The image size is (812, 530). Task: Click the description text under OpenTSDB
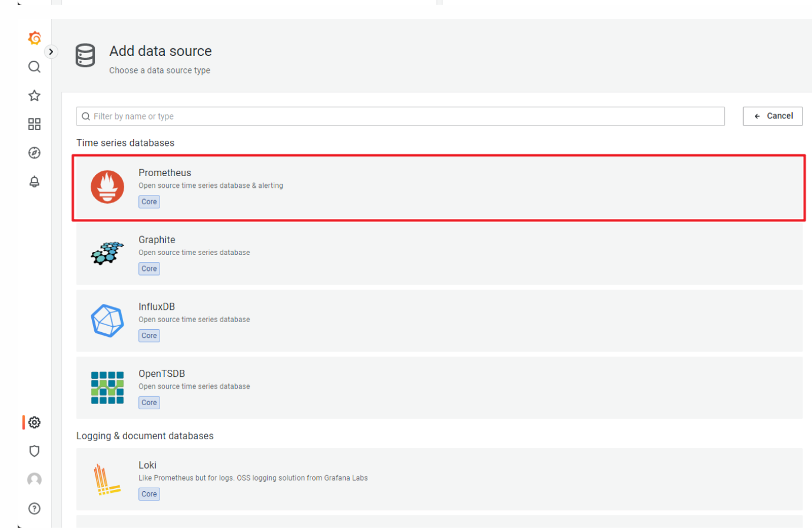click(x=194, y=387)
